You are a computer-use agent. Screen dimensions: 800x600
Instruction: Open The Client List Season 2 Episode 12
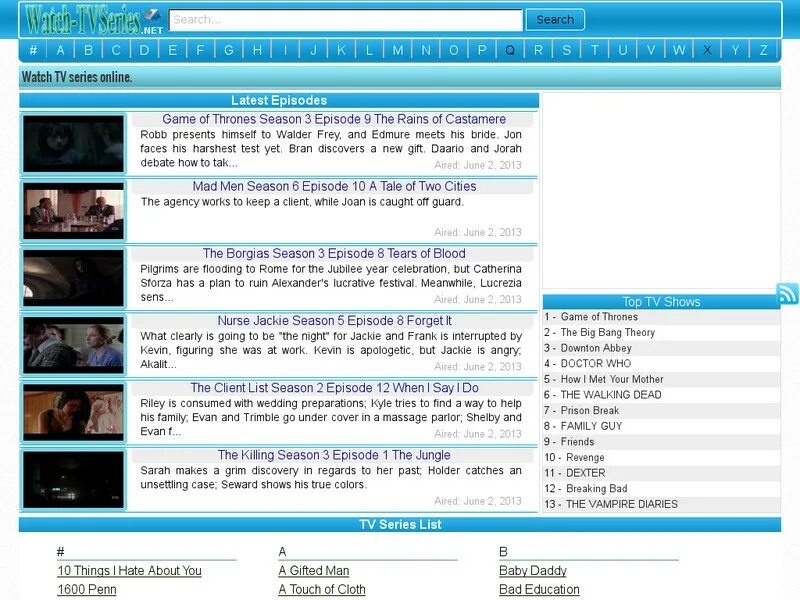334,388
